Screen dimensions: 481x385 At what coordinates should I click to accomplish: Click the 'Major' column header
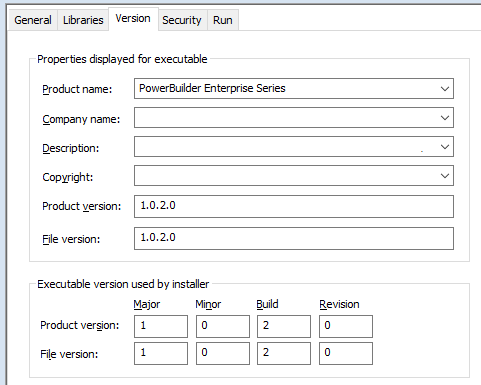147,304
